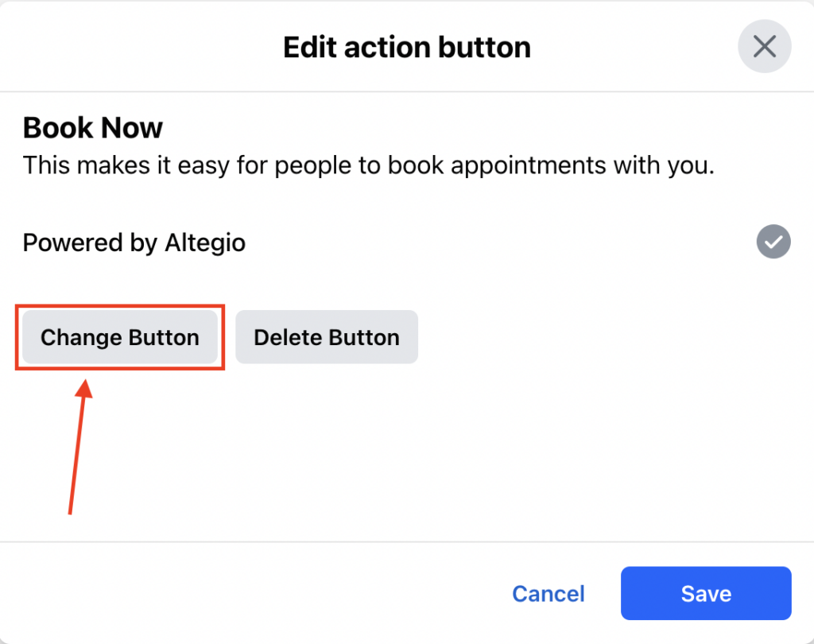Click the blue Cancel text link

coord(548,593)
